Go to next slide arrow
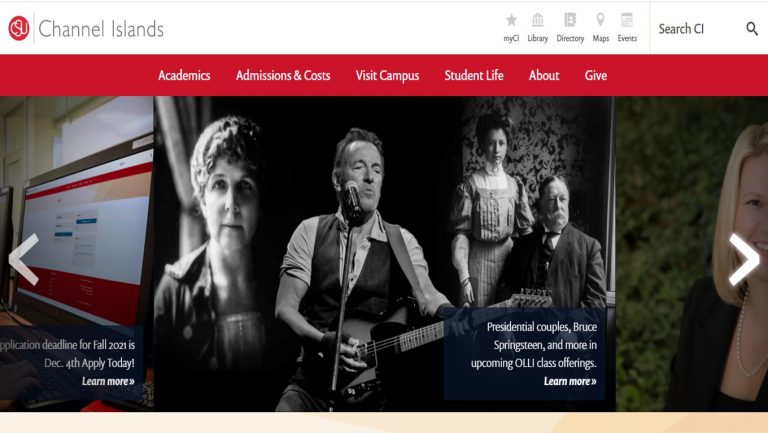Viewport: 768px width, 433px height. [x=744, y=259]
